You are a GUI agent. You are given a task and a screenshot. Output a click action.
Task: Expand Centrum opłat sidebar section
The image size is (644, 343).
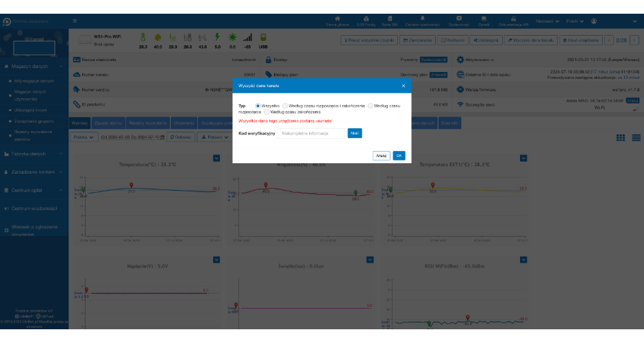[x=34, y=191]
